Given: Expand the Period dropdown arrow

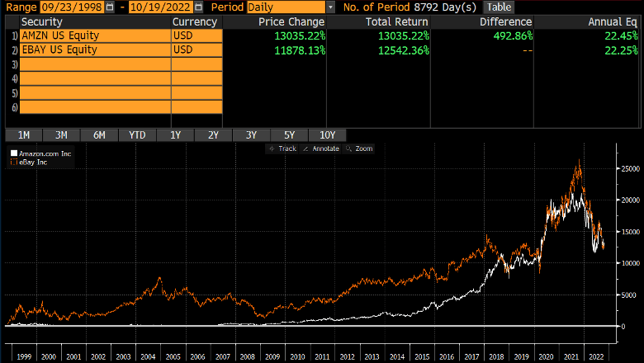Looking at the screenshot, I should coord(331,7).
